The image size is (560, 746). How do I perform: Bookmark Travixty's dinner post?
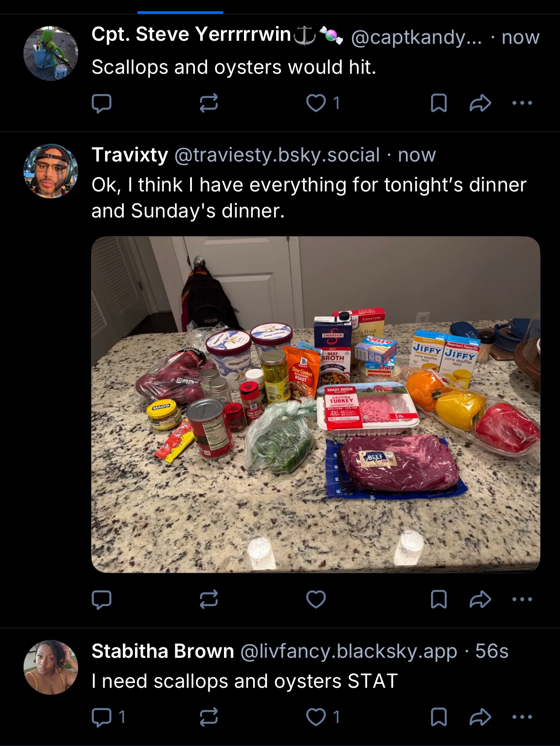438,600
